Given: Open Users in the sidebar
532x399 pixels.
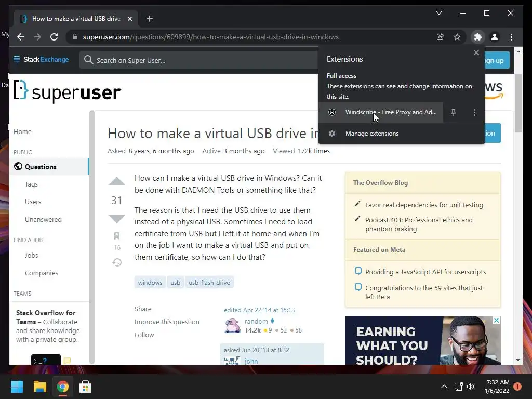Looking at the screenshot, I should pyautogui.click(x=33, y=202).
